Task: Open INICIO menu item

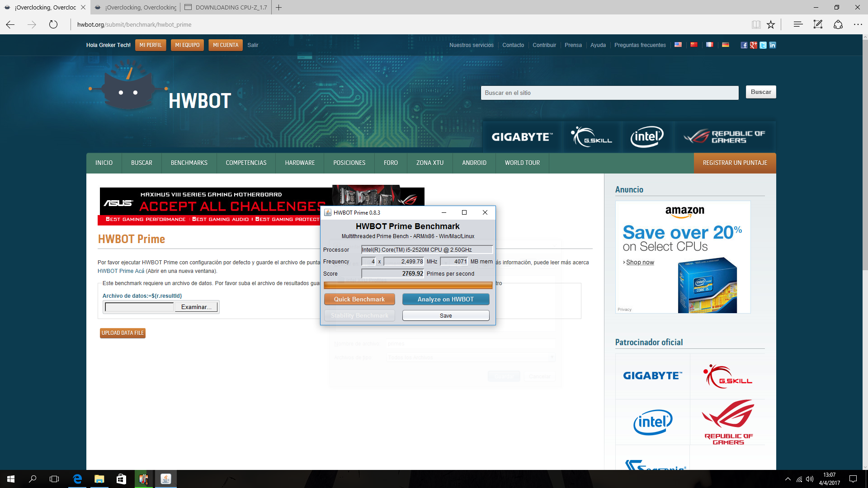Action: [104, 163]
